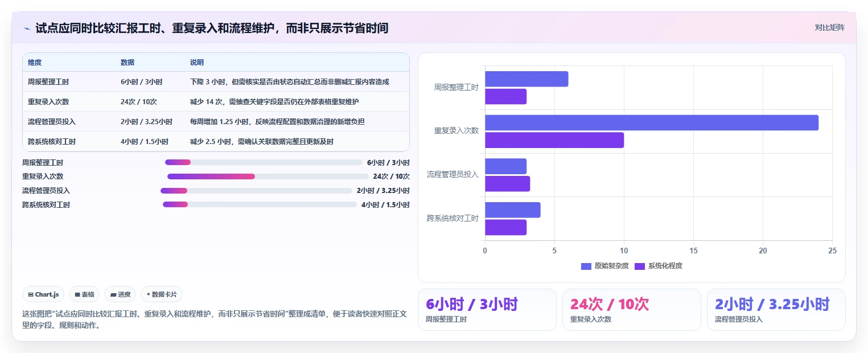Select the Chart.js tag chip

[44, 294]
